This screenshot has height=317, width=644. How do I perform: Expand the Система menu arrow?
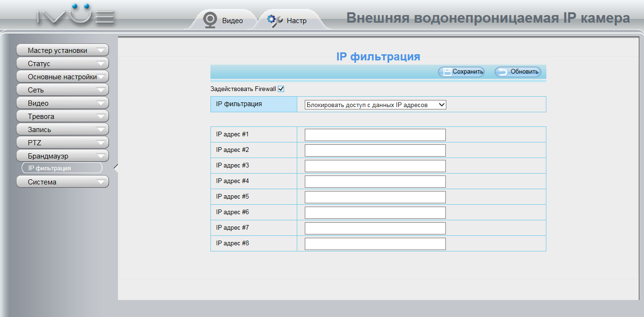100,182
